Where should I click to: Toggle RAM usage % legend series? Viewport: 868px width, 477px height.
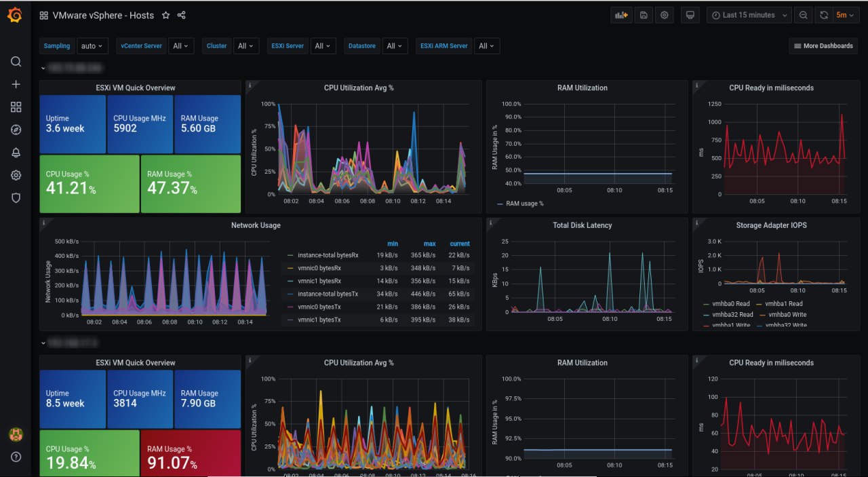[x=524, y=203]
